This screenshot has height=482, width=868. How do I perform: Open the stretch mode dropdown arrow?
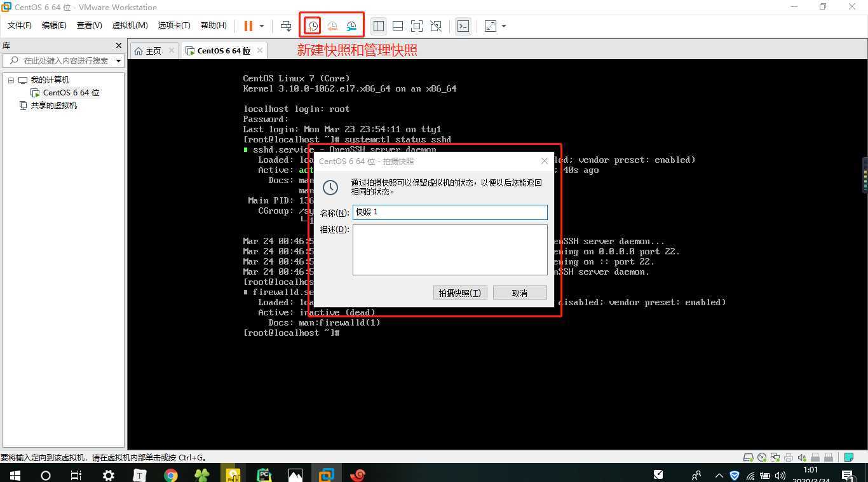pyautogui.click(x=504, y=26)
